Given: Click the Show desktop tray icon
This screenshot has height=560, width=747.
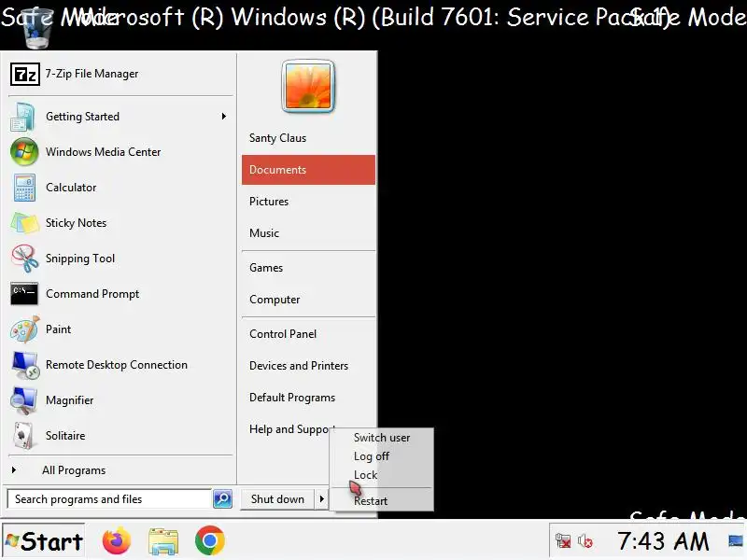Looking at the screenshot, I should pyautogui.click(x=736, y=541).
